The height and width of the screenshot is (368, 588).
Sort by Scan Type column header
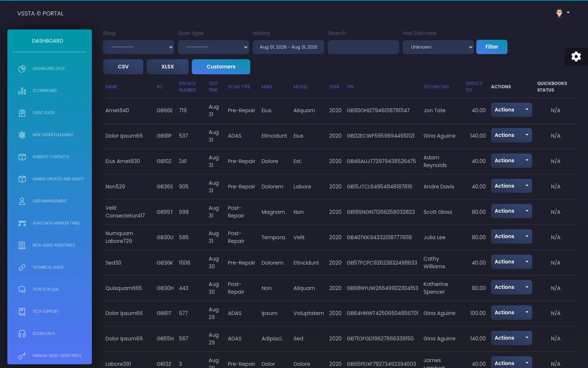[239, 87]
